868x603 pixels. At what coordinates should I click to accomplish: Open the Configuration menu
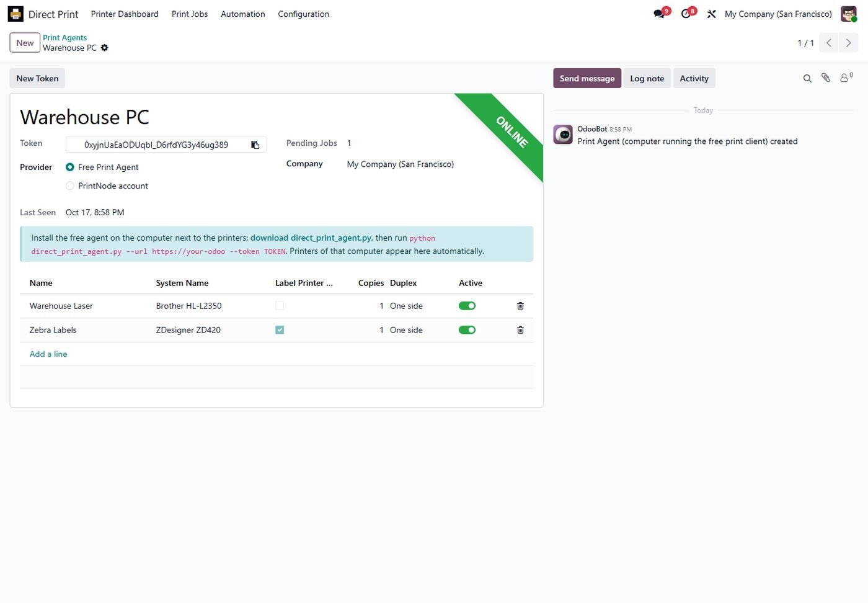click(x=303, y=14)
